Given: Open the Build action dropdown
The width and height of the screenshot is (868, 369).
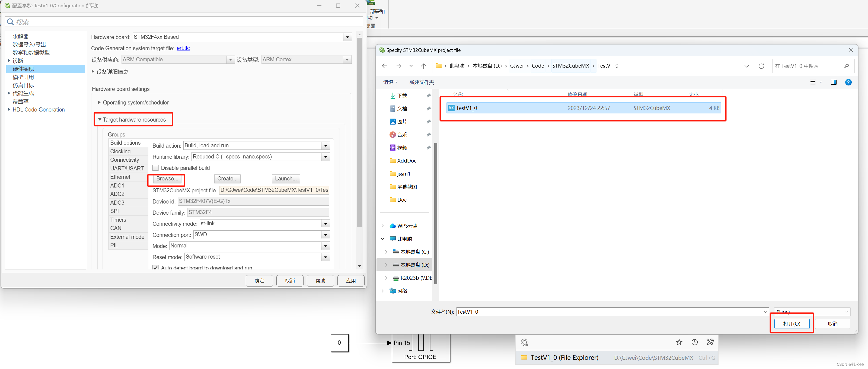Looking at the screenshot, I should [x=325, y=146].
